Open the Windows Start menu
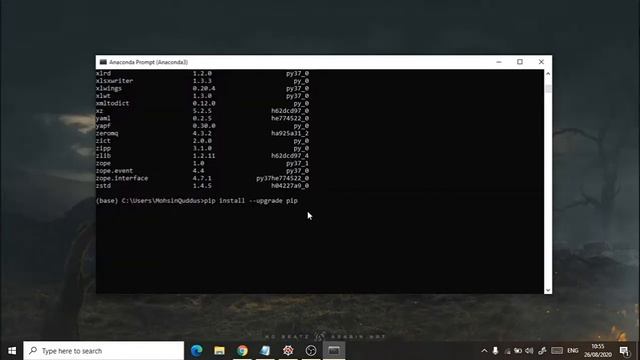The height and width of the screenshot is (360, 640). (11, 351)
